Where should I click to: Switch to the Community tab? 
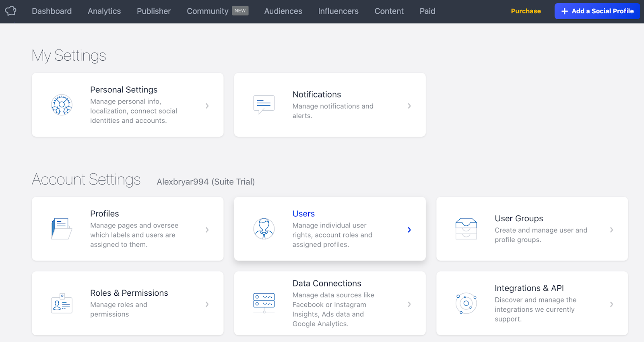[x=207, y=11]
